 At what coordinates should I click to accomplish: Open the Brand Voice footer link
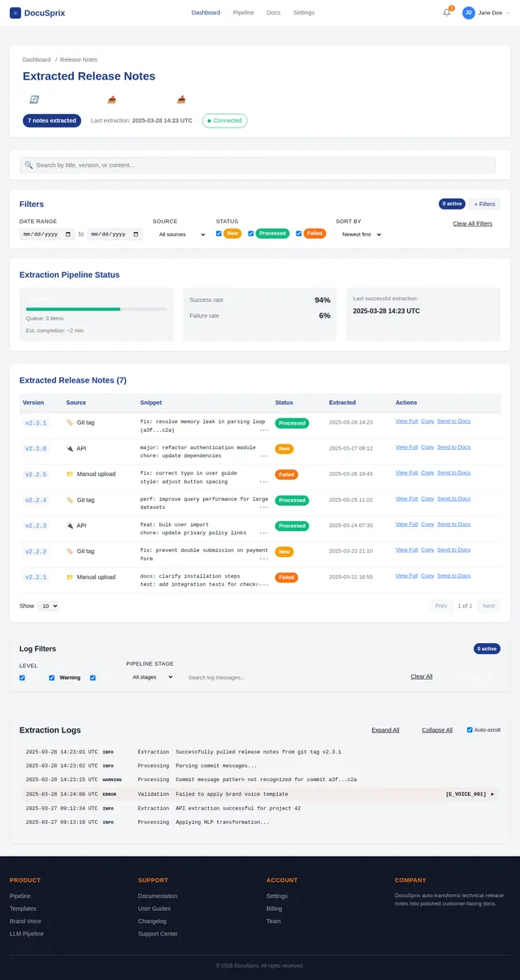coord(25,922)
